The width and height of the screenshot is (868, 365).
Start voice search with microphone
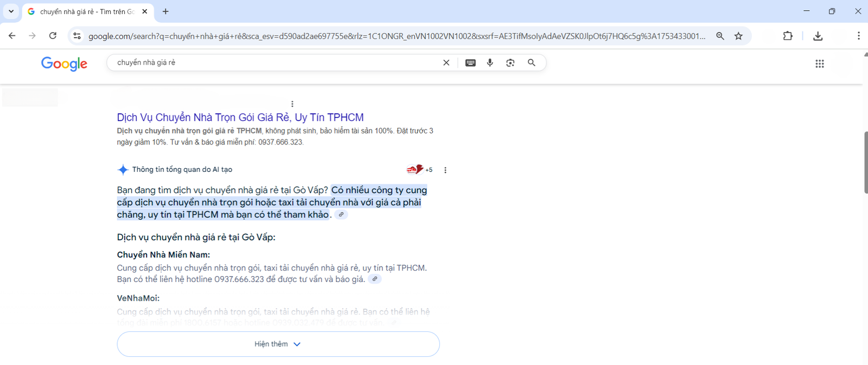[x=490, y=62]
